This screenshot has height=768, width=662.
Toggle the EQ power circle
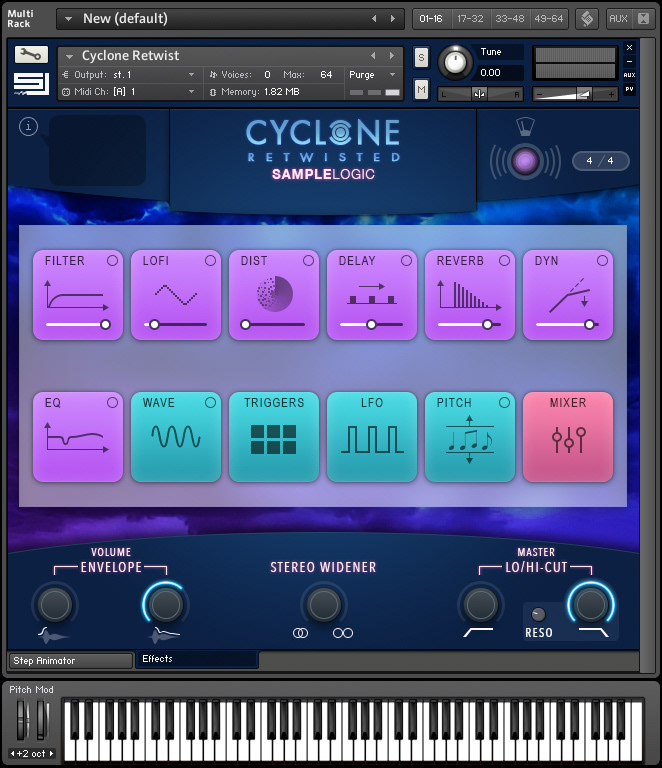(x=112, y=403)
